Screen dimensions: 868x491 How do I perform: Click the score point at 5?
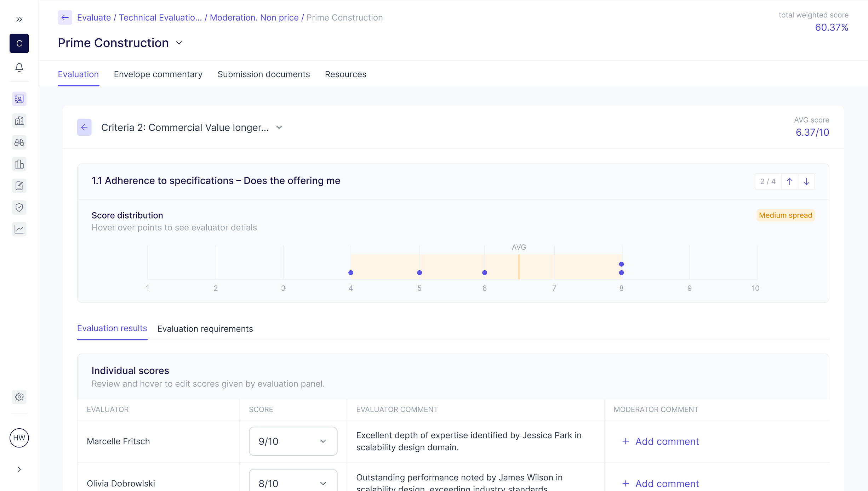tap(419, 272)
